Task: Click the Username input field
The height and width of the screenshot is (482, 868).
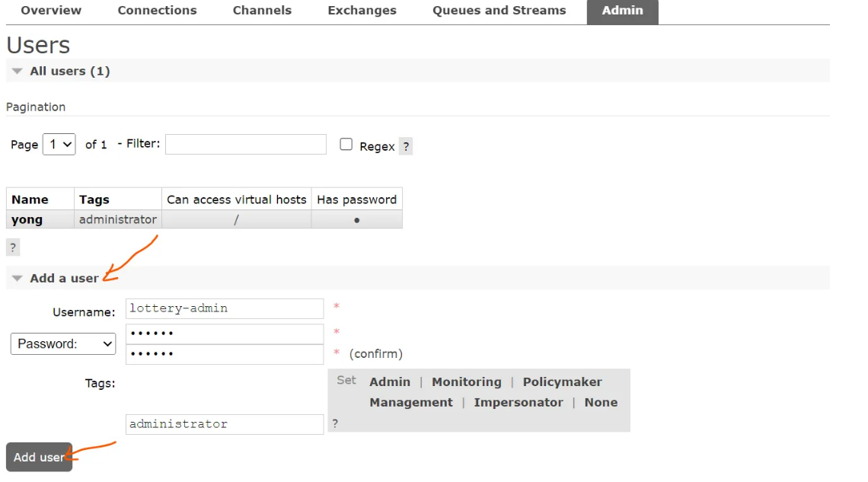Action: click(x=225, y=308)
